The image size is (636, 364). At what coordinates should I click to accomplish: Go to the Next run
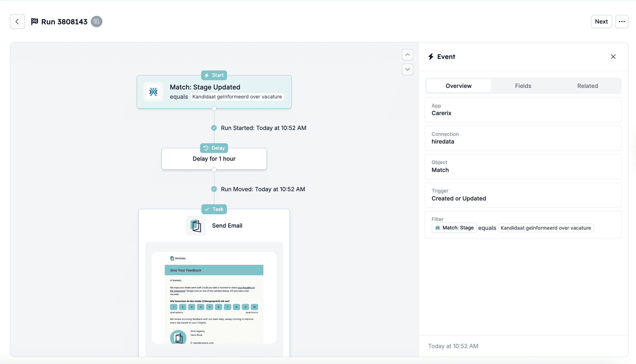tap(601, 22)
